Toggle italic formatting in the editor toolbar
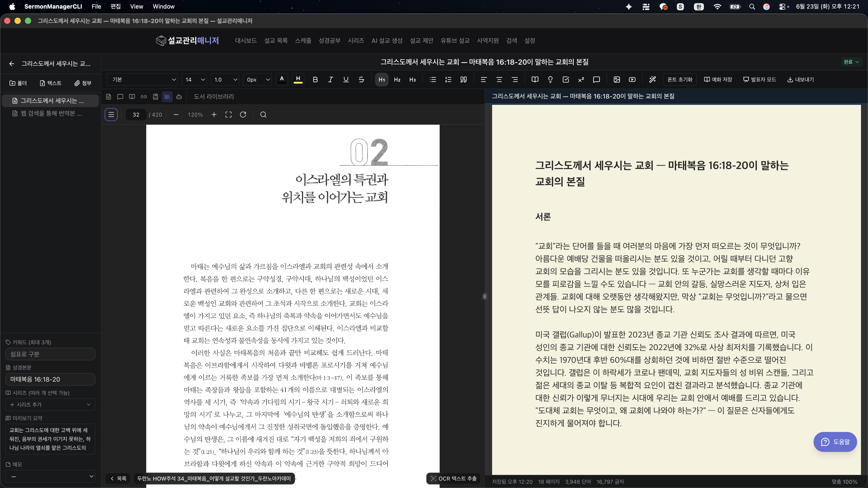Screen dimensions: 868x488 pos(330,80)
